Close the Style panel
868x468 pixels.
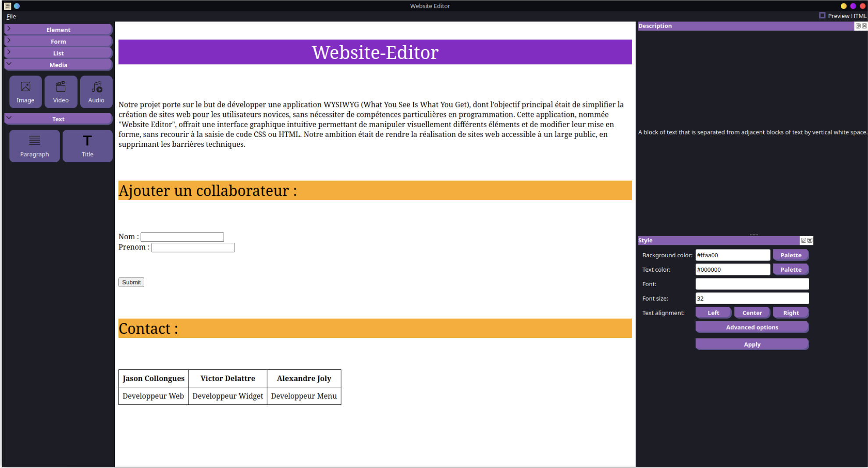[x=810, y=241]
